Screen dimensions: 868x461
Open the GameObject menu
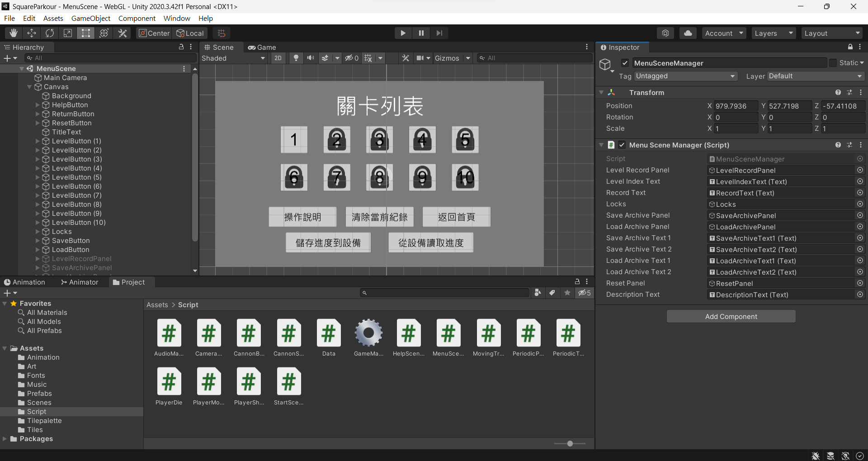pos(91,18)
